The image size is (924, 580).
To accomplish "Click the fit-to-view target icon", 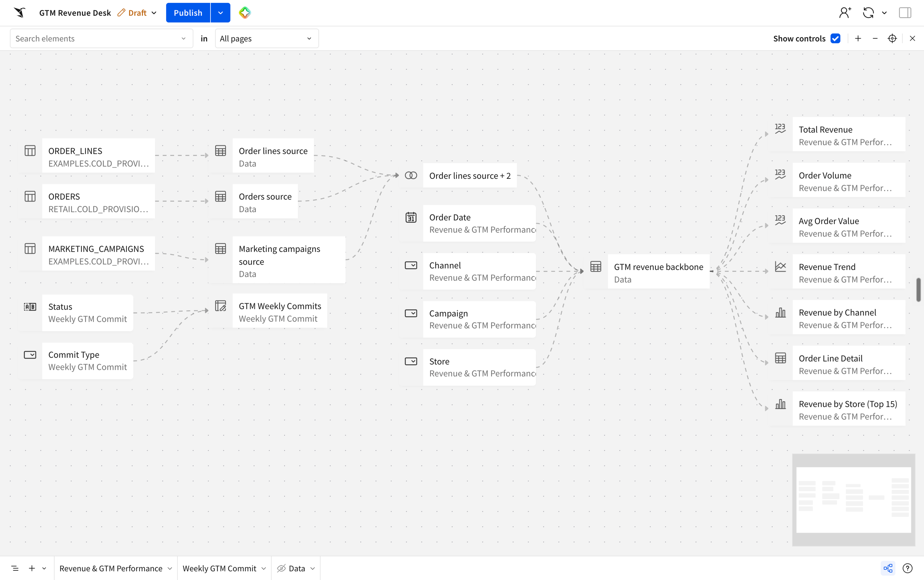I will click(x=892, y=38).
